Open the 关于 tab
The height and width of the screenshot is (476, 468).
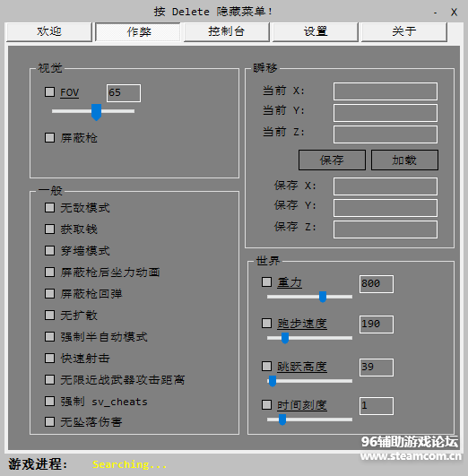(404, 31)
